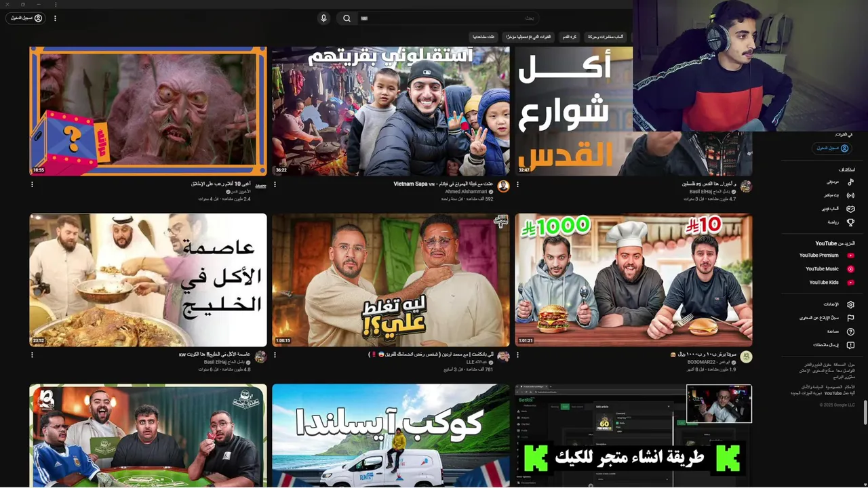Click LLE channel avatar under podcast video
The image size is (868, 488).
pos(503,357)
